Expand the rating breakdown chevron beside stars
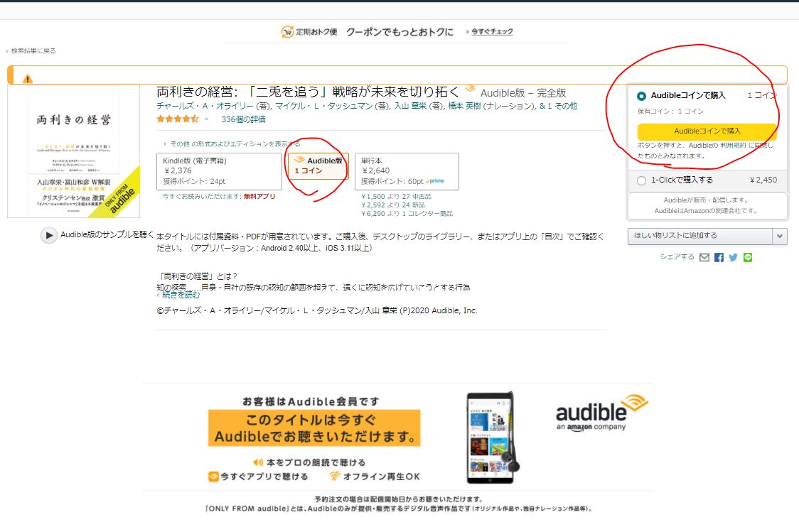This screenshot has width=799, height=532. pyautogui.click(x=207, y=119)
